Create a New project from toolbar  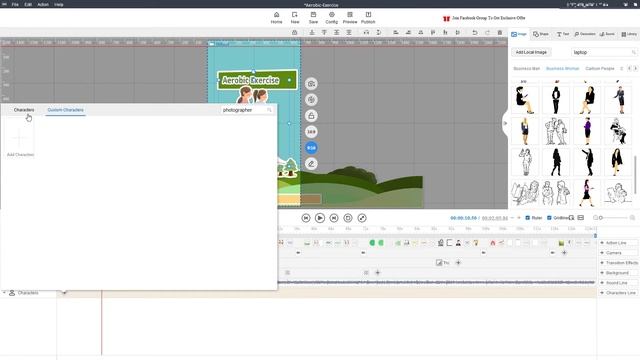click(295, 18)
